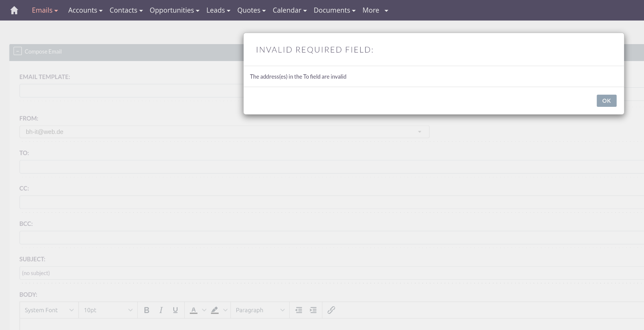Decrease indent in the body editor

299,310
